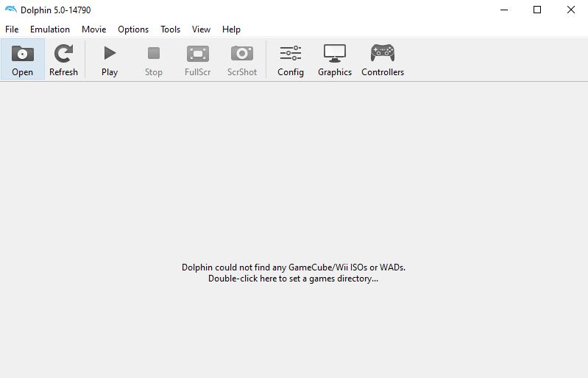
Task: Click the Stop emulation icon
Action: click(x=153, y=54)
